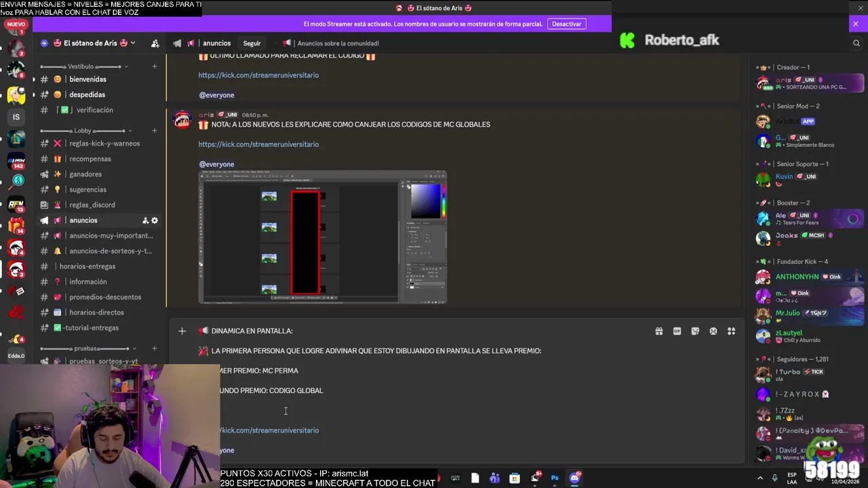Click the Seguir follow button
This screenshot has height=488, width=868.
point(252,43)
